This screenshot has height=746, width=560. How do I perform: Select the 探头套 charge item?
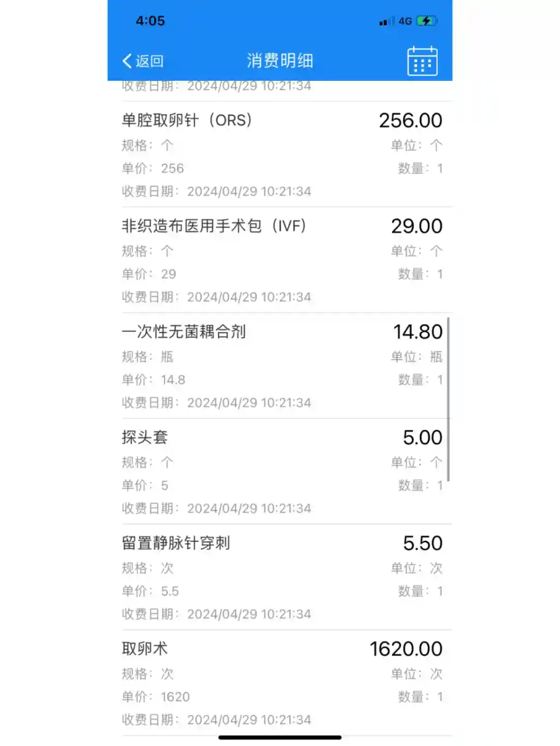click(145, 438)
